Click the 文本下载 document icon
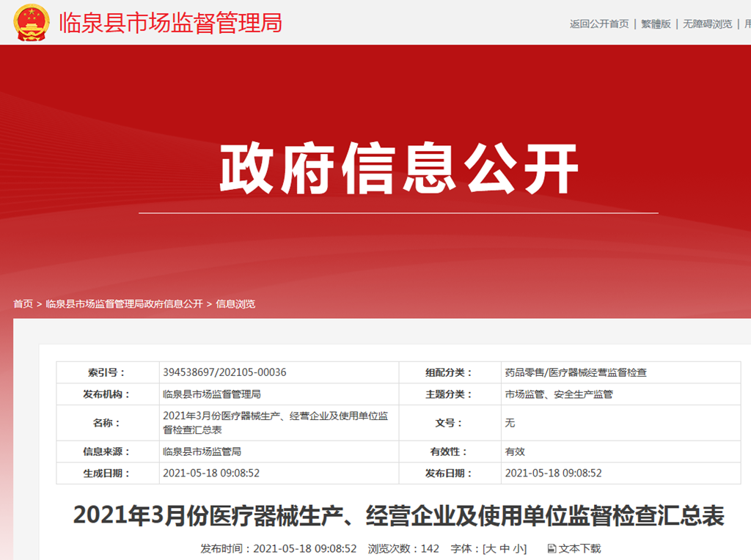 552,548
